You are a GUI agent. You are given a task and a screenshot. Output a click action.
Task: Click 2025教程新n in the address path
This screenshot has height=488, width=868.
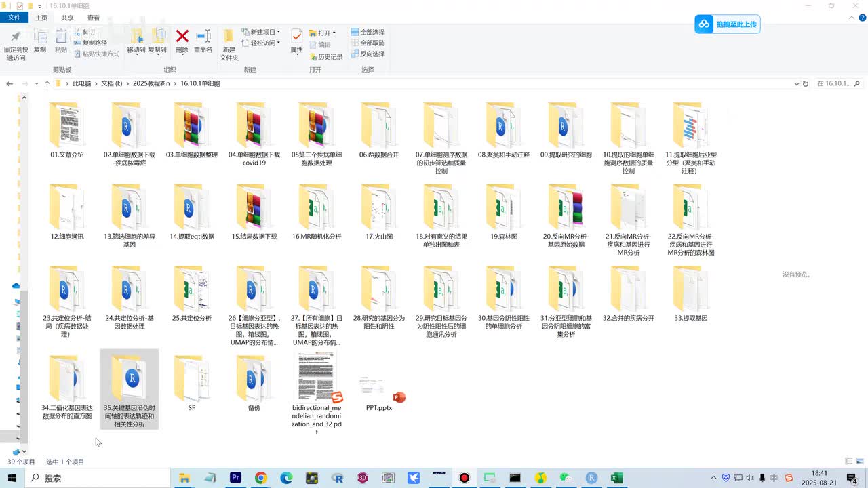[x=151, y=84]
